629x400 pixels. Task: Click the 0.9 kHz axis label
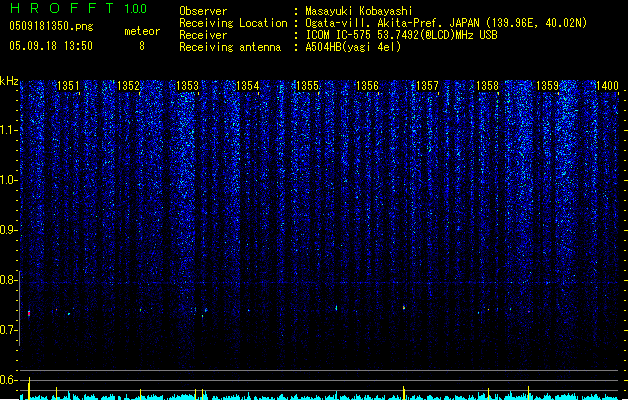click(8, 230)
